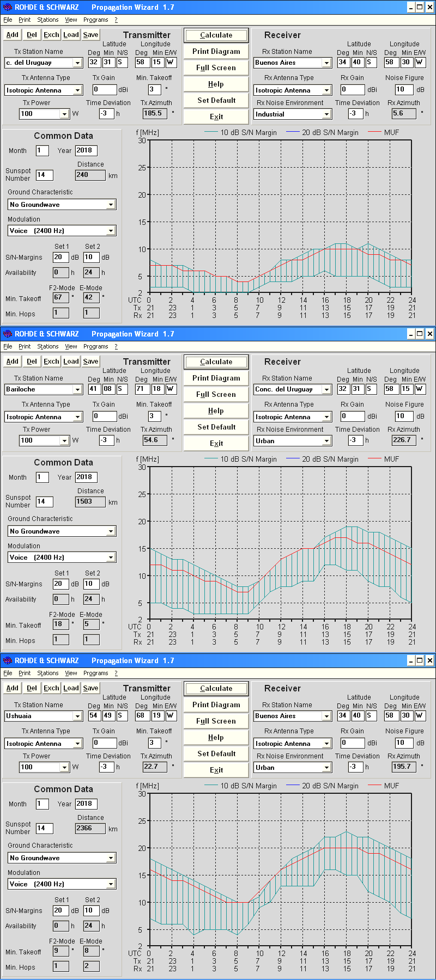This screenshot has width=436, height=980.
Task: Click the Rohde & Schwarz icon in the Bariloche window title bar
Action: [7, 334]
